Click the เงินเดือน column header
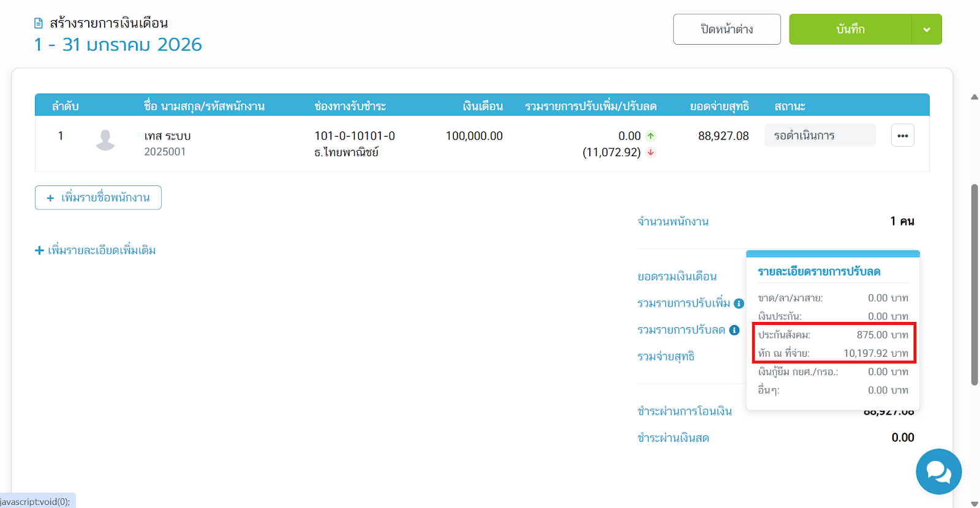 click(x=482, y=106)
